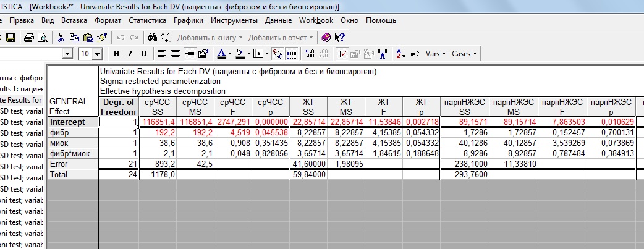Screen dimensions: 644x249
Task: Click the Добавить в отчет button
Action: [281, 38]
